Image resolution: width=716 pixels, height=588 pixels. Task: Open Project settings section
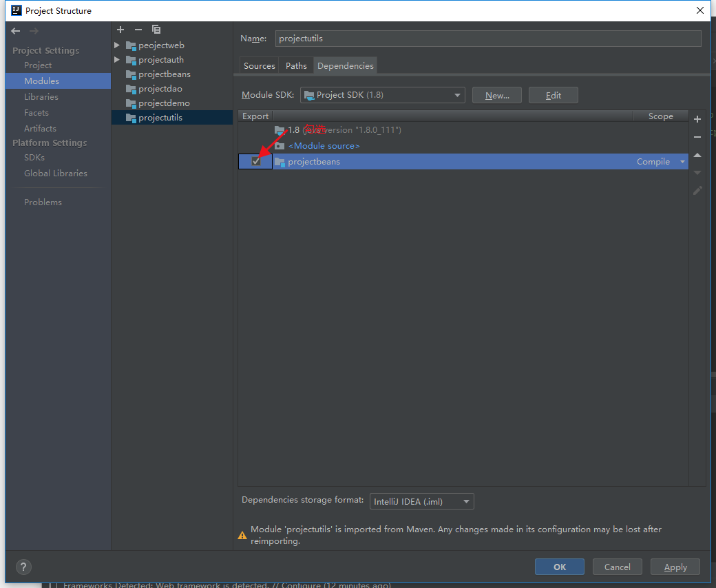pos(38,65)
